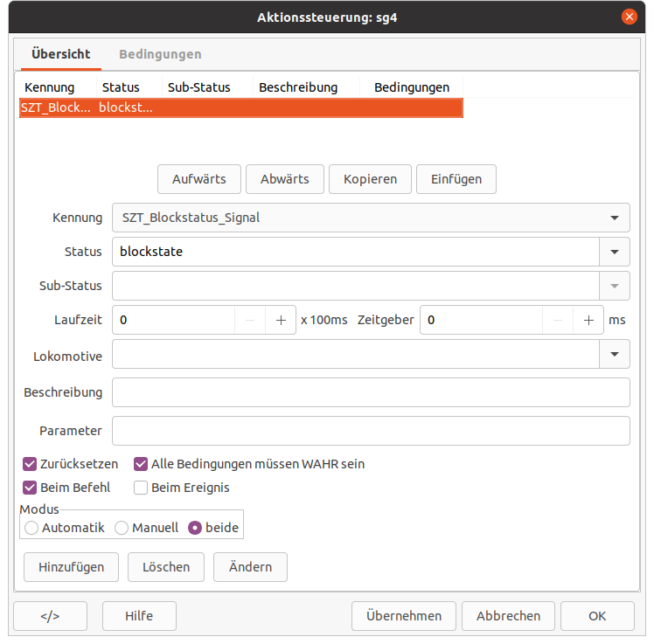654x644 pixels.
Task: Choose the Manuell mode option
Action: click(122, 528)
